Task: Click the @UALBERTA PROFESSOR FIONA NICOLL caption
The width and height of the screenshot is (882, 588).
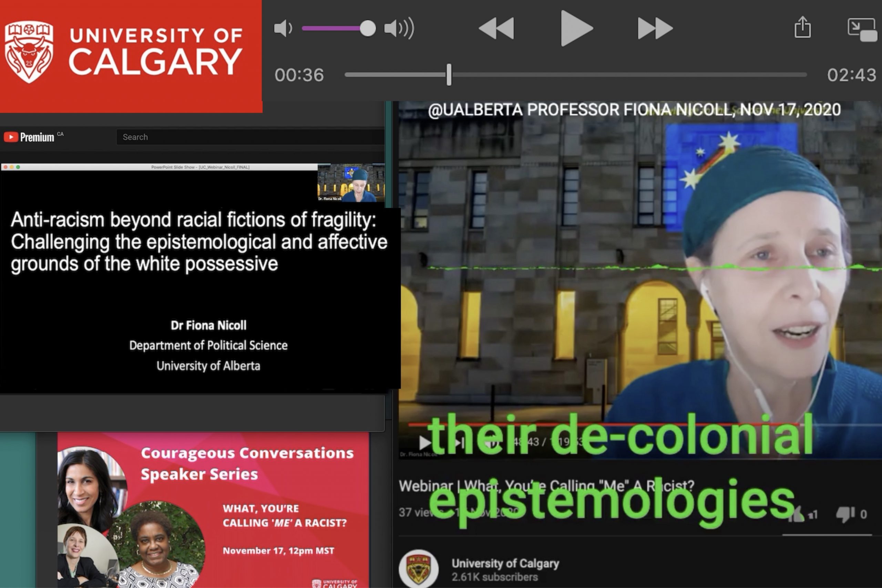Action: pos(634,110)
